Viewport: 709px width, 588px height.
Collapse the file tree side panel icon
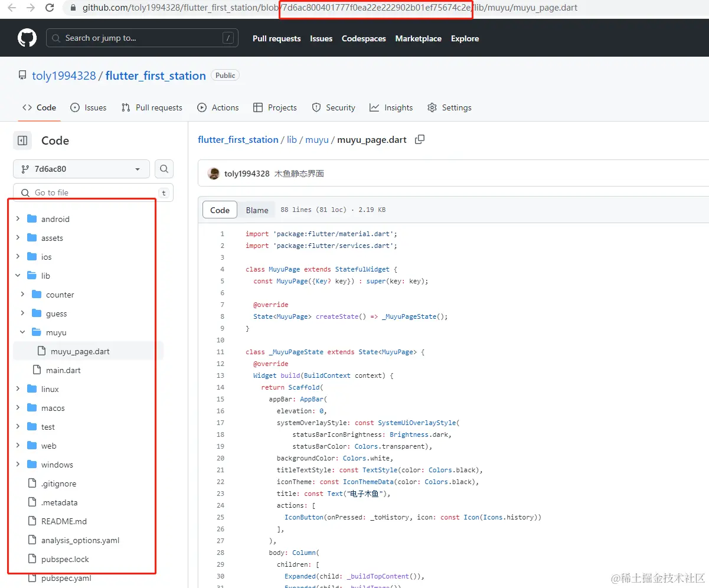tap(22, 141)
